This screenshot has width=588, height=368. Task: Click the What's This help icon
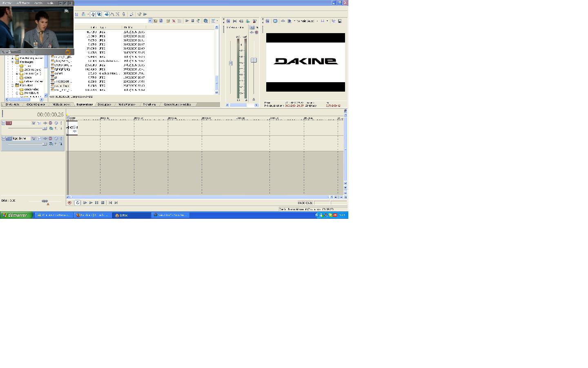coord(139,14)
